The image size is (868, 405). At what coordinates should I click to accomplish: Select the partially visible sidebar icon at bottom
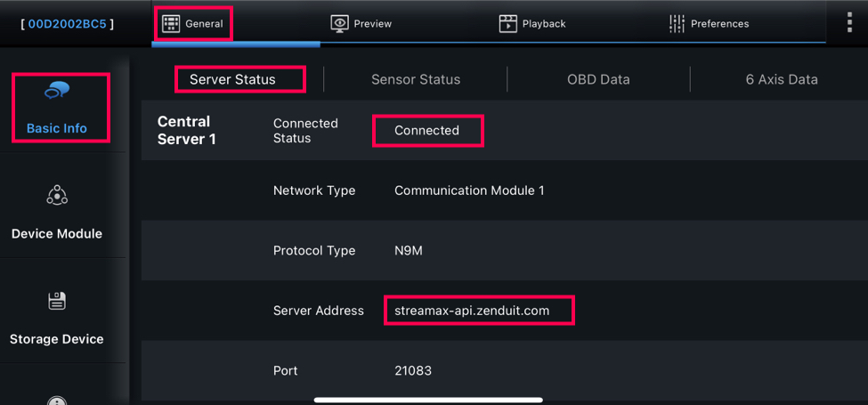pos(57,401)
